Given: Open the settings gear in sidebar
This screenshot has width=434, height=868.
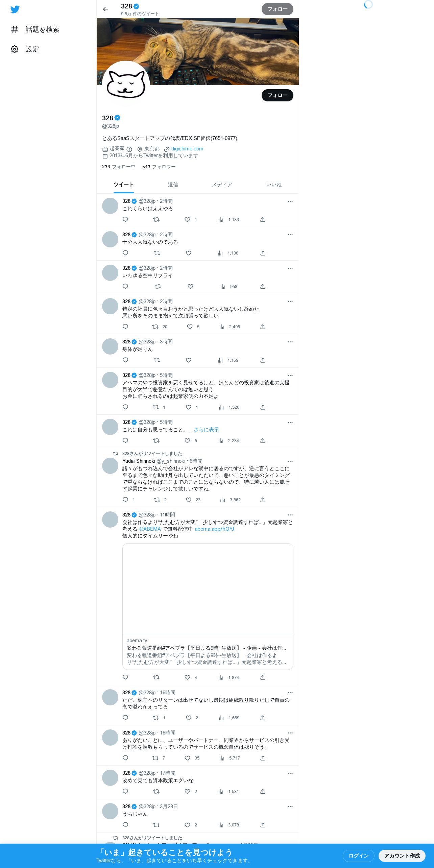Looking at the screenshot, I should [15, 49].
